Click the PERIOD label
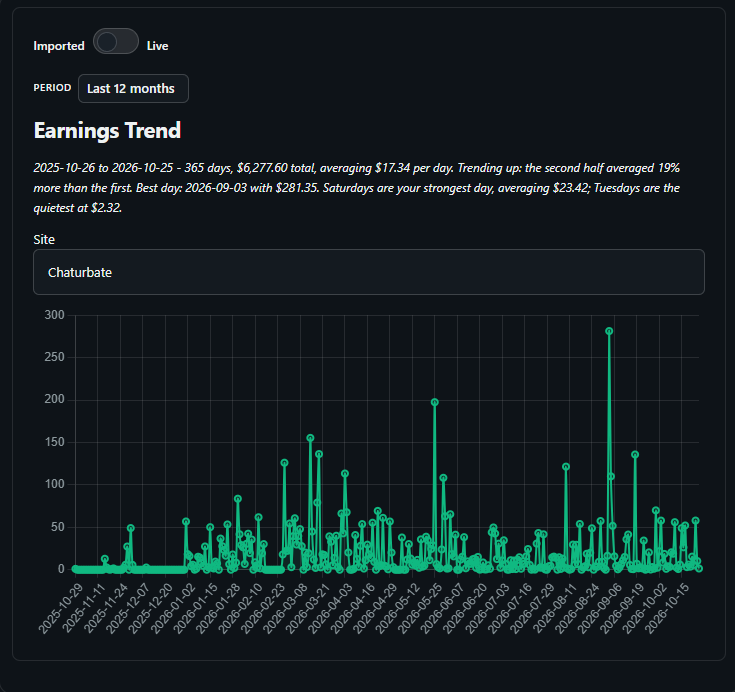Image resolution: width=735 pixels, height=692 pixels. (x=52, y=88)
